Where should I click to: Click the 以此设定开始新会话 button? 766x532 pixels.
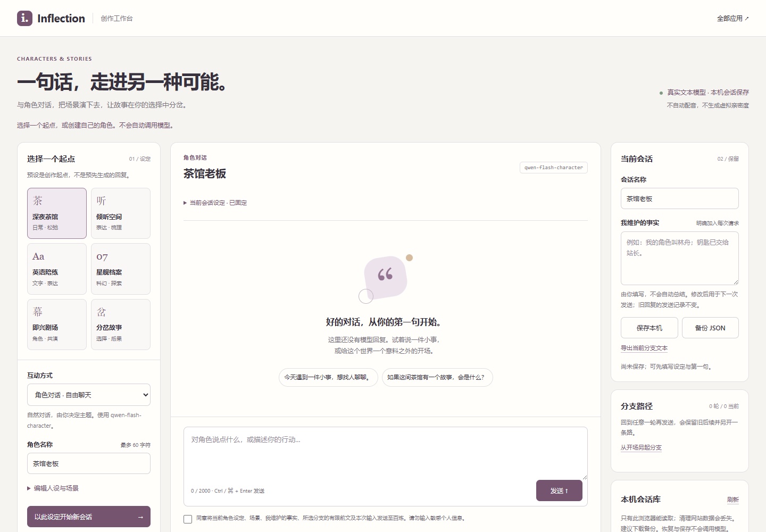click(x=89, y=517)
